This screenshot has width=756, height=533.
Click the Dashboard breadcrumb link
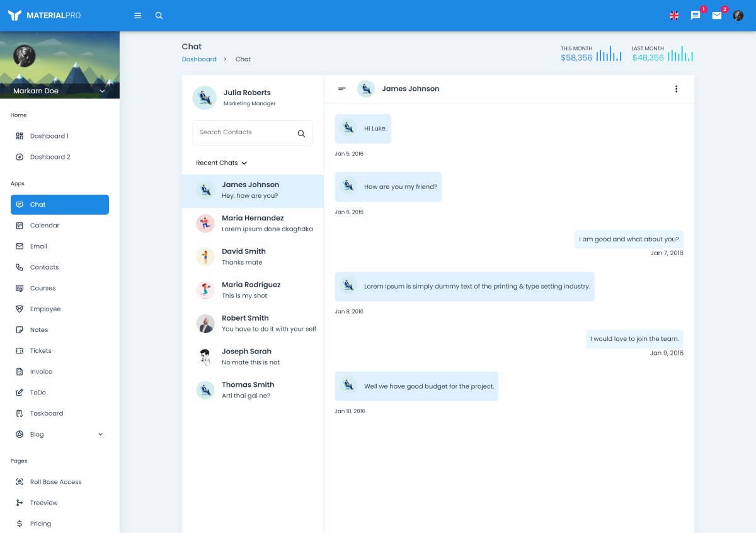tap(199, 59)
